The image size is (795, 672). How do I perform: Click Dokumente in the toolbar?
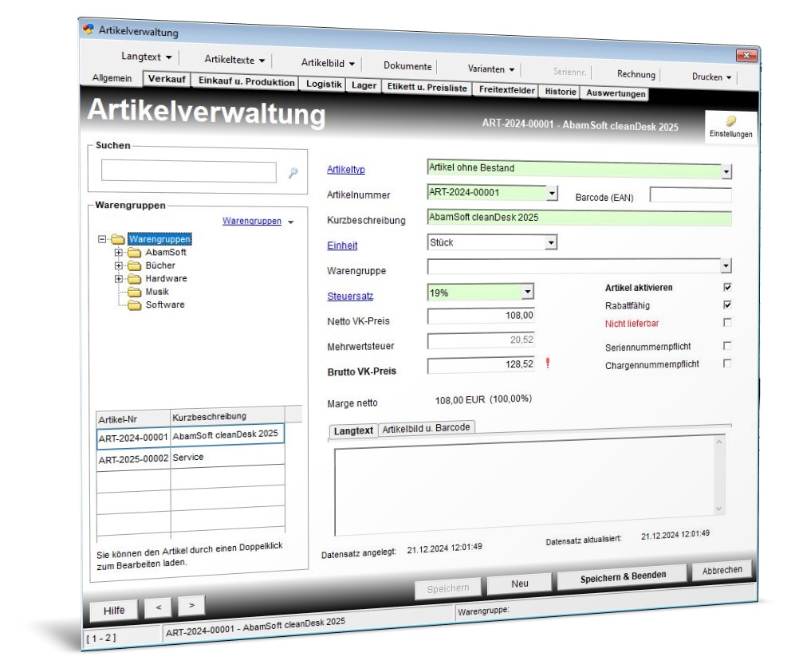[x=407, y=66]
